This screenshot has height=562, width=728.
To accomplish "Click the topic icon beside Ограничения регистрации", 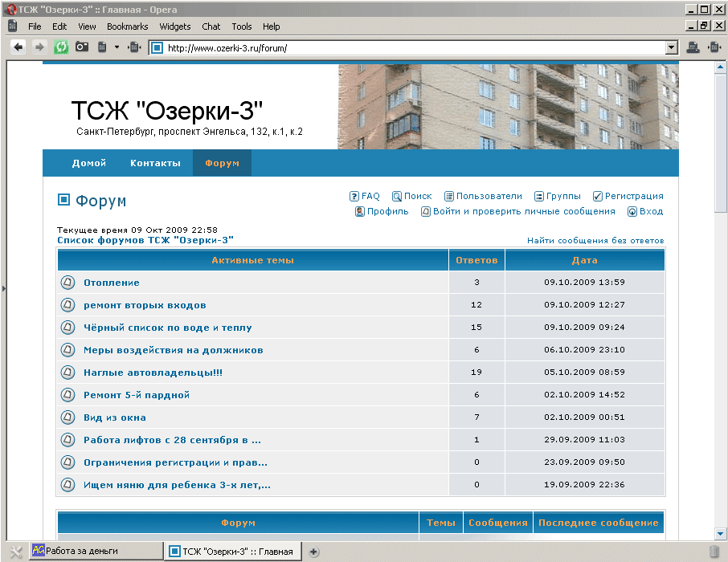I will [x=67, y=462].
